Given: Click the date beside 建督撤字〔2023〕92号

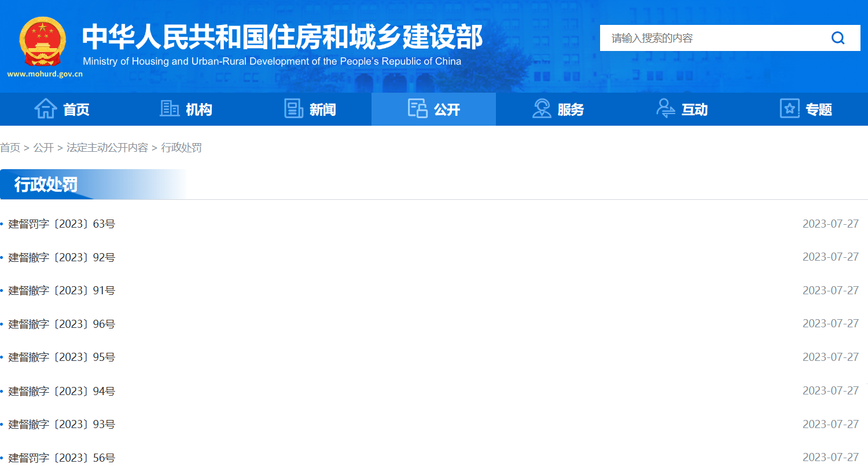Looking at the screenshot, I should [830, 257].
